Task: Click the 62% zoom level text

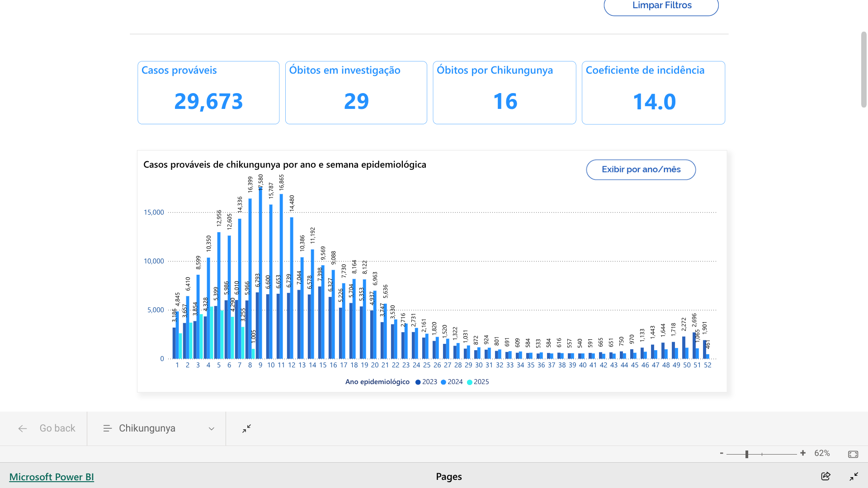Action: [x=822, y=453]
